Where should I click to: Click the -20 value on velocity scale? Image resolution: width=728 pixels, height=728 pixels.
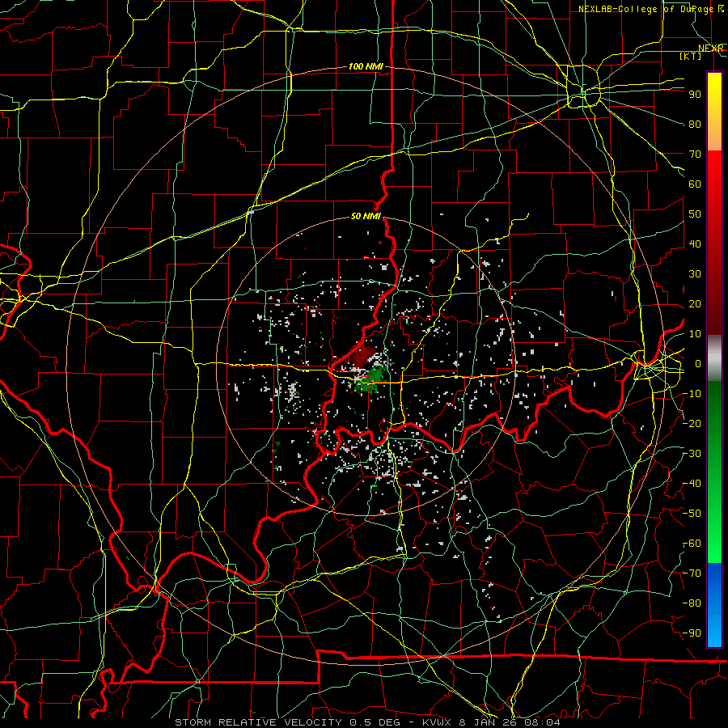click(x=692, y=424)
